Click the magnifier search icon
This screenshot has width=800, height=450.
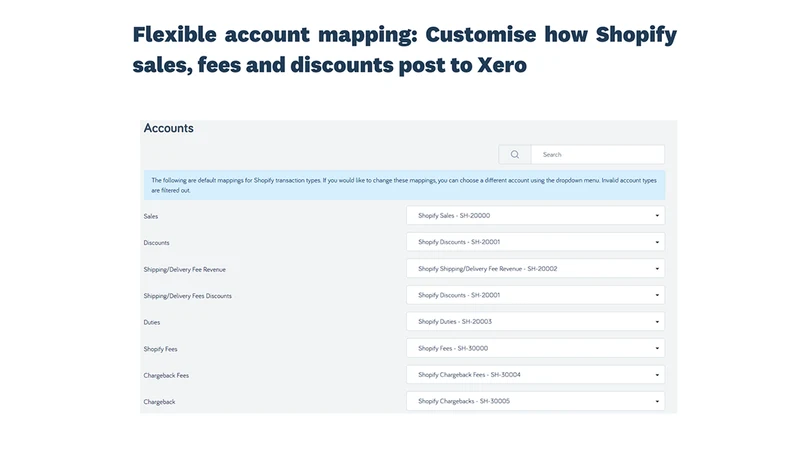pyautogui.click(x=515, y=155)
